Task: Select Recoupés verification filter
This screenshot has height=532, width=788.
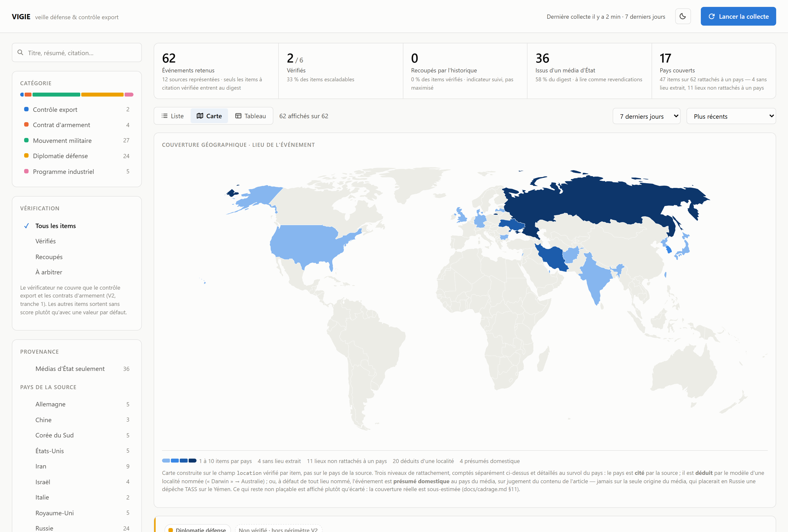Action: point(77,257)
